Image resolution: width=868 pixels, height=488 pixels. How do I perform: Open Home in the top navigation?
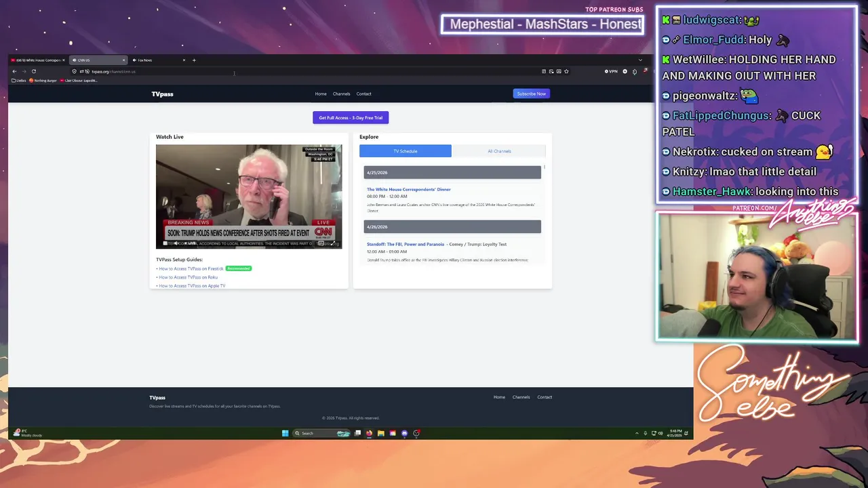pos(321,94)
